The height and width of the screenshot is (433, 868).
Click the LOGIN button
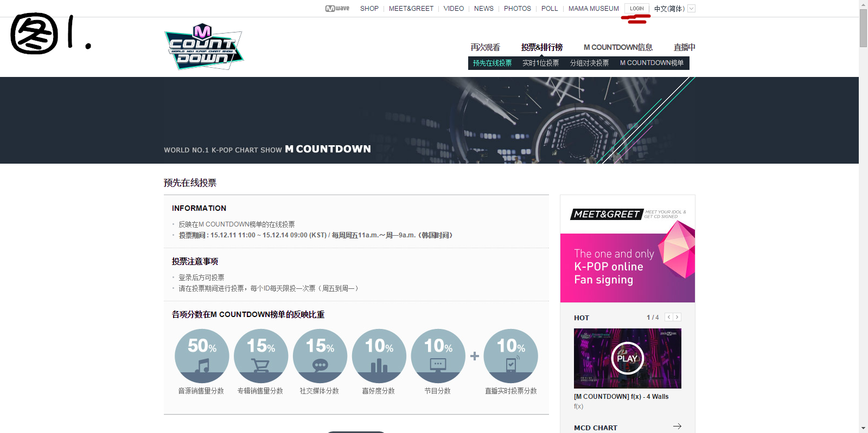[x=637, y=9]
